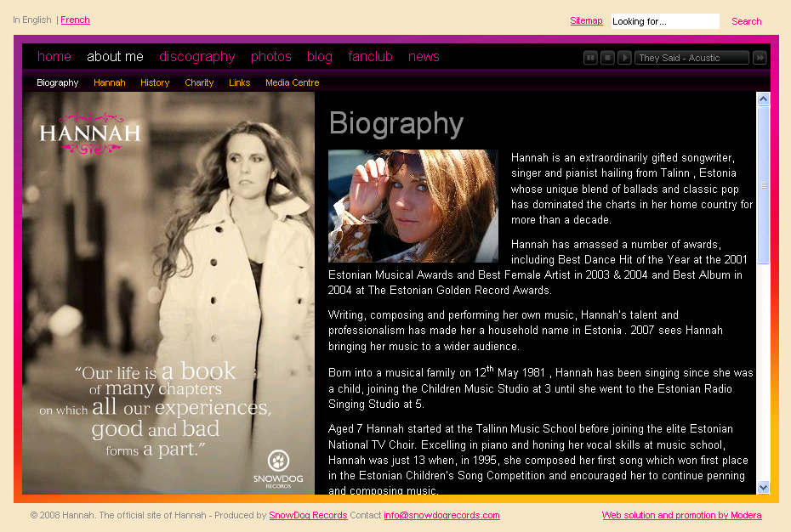Click scrollbar up arrow in biography panel
The height and width of the screenshot is (532, 791).
coord(763,99)
